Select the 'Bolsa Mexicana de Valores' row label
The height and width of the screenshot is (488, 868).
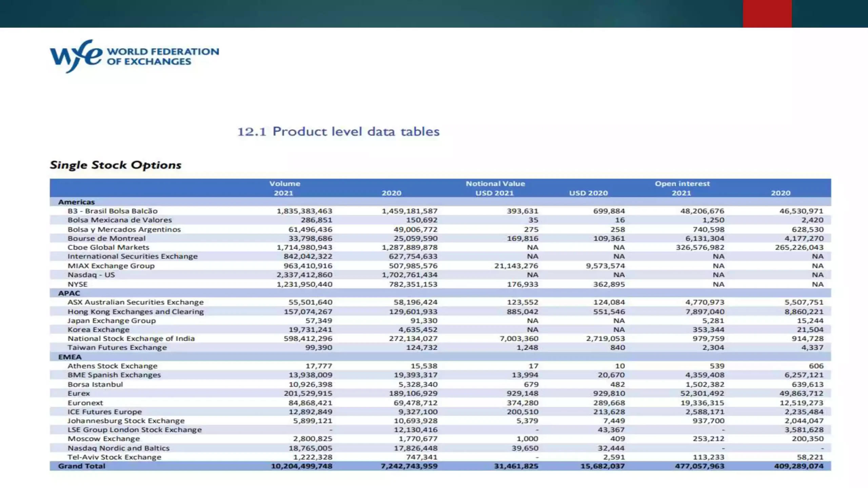[120, 220]
